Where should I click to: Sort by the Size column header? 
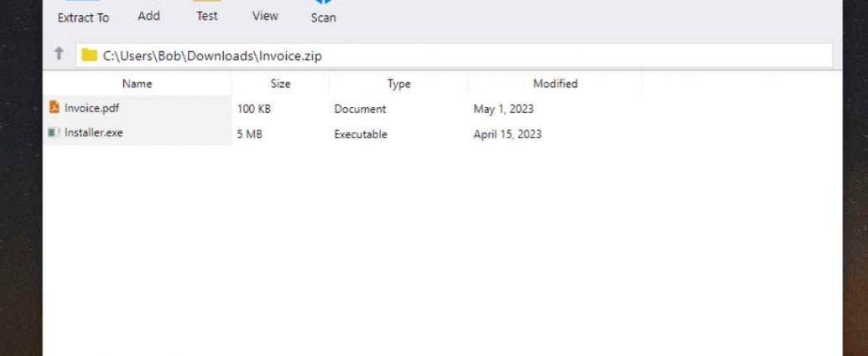[280, 84]
